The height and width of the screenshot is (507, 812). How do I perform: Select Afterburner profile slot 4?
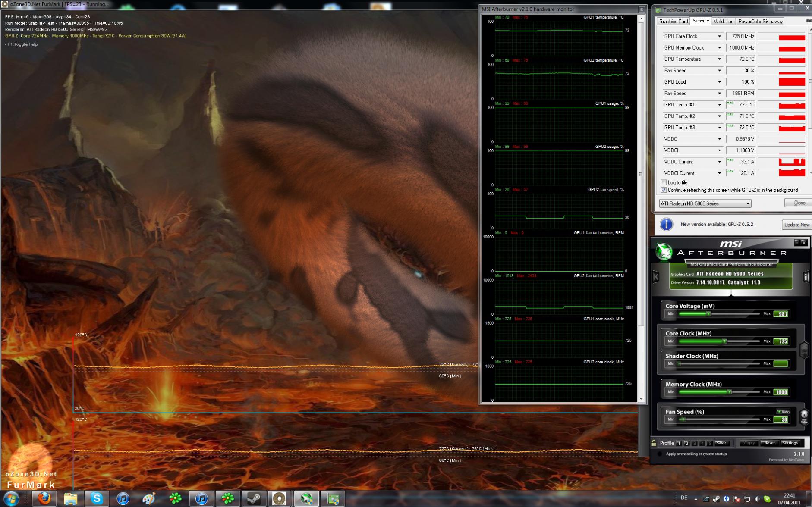(702, 443)
